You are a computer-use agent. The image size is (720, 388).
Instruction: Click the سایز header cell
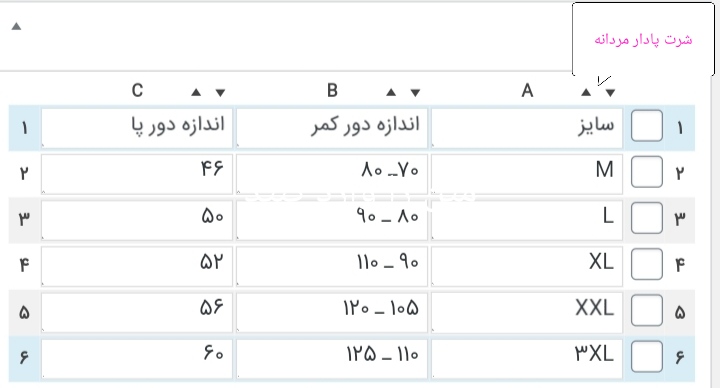tap(527, 128)
